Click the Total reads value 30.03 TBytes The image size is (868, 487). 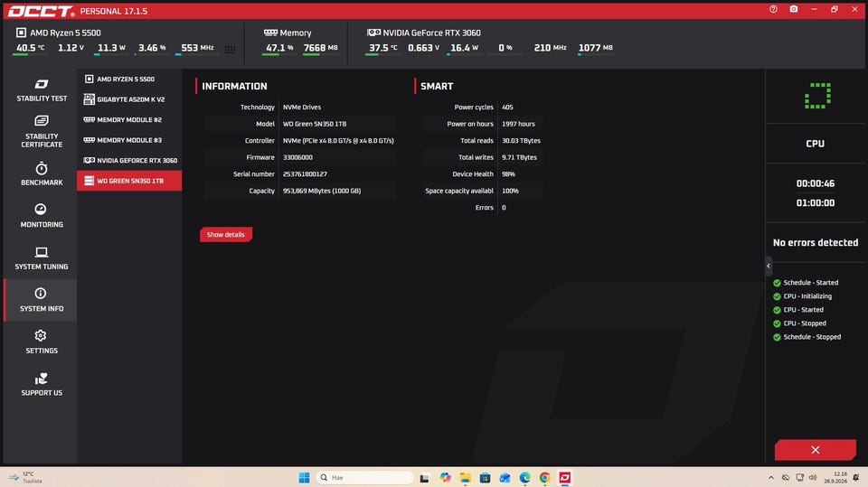521,141
